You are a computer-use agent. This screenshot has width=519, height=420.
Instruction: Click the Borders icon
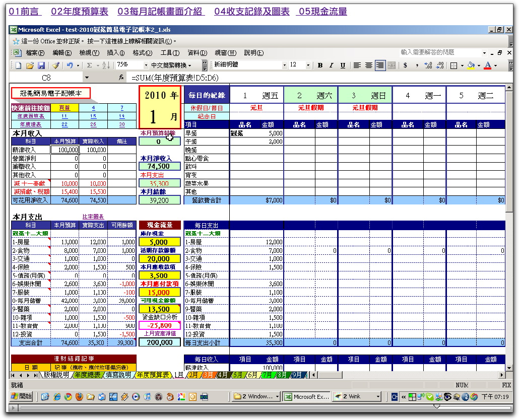(x=454, y=65)
